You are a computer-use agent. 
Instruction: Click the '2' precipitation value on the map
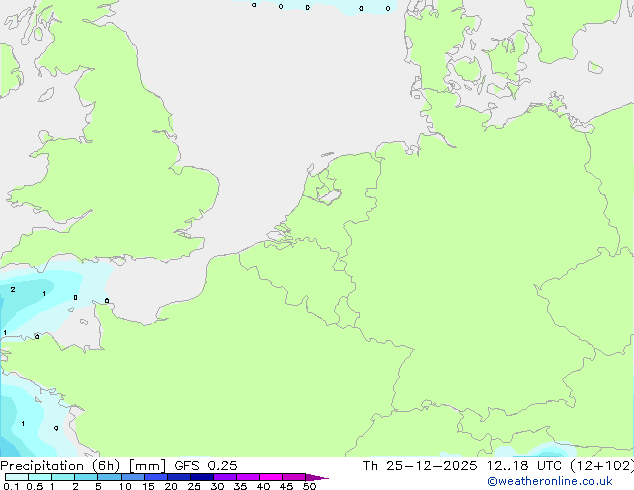(13, 289)
